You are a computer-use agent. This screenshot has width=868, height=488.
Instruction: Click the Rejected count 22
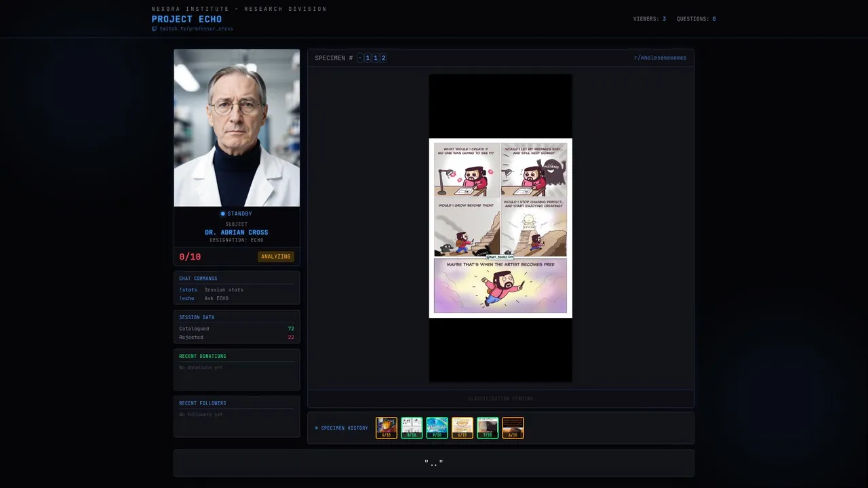point(291,337)
